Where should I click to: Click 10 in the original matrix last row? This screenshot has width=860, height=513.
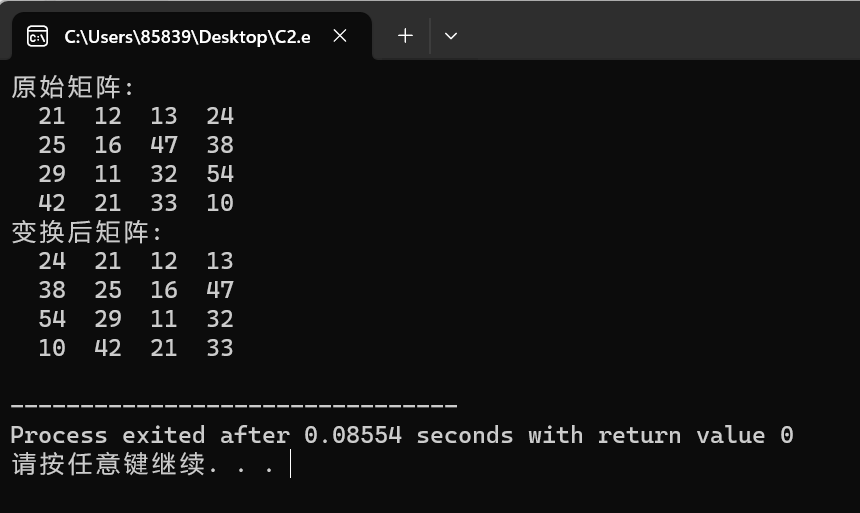click(x=220, y=203)
